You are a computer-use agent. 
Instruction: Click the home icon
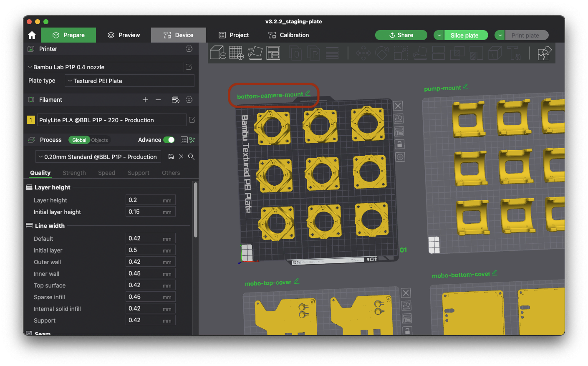point(32,35)
